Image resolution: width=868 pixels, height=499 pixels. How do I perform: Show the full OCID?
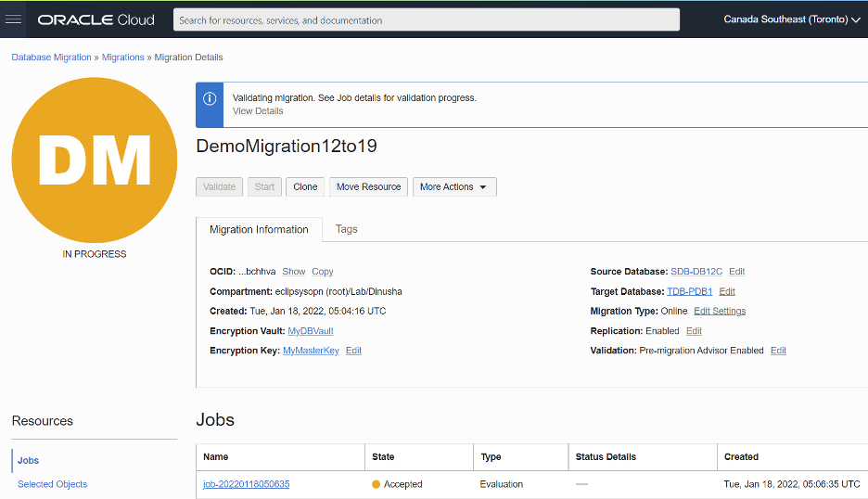[294, 272]
